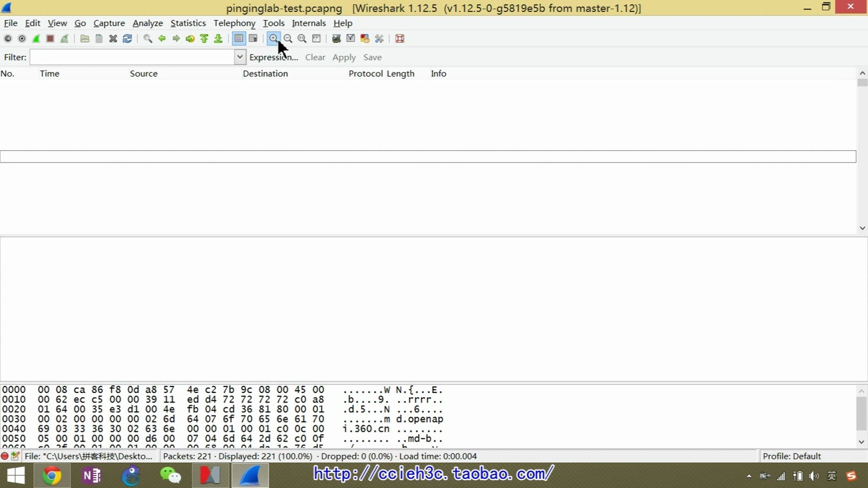868x488 pixels.
Task: Open the Tools menu
Action: pyautogui.click(x=273, y=23)
